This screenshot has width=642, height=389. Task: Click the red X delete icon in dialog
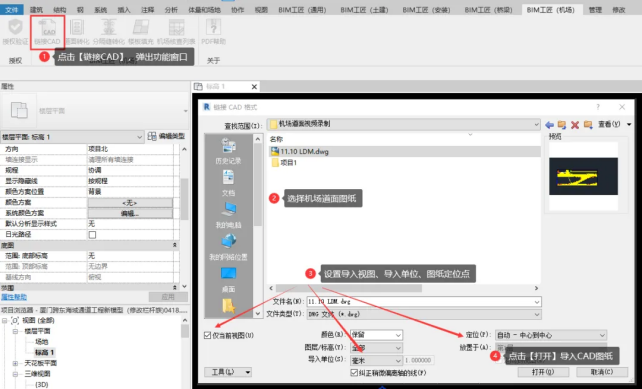pyautogui.click(x=575, y=124)
